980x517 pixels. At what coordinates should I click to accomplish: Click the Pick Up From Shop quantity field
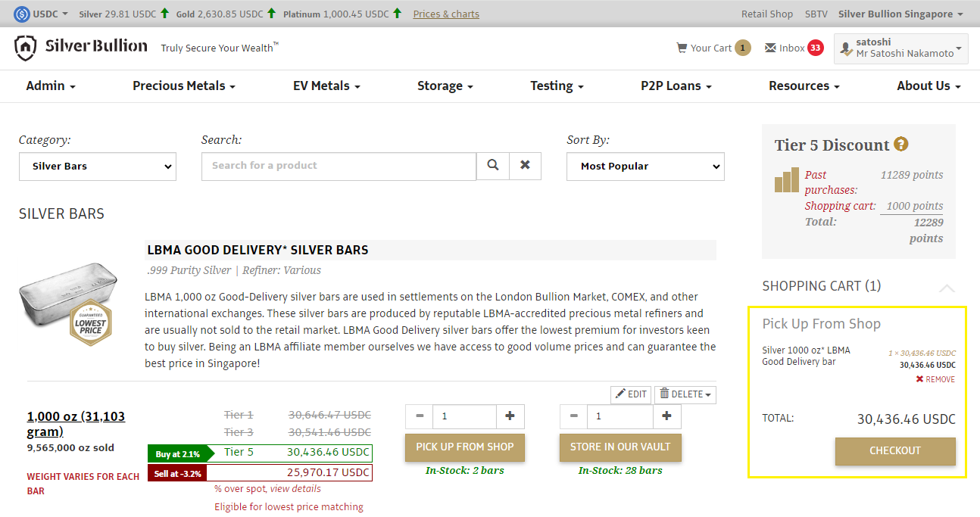[x=464, y=416]
